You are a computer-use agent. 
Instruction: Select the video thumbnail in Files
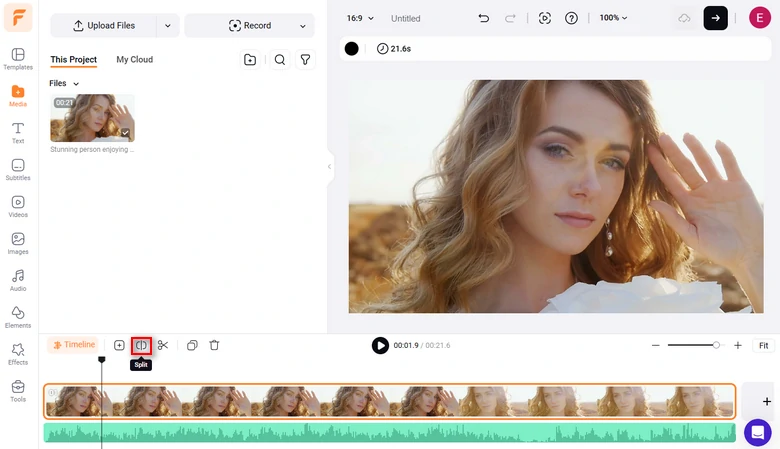point(93,118)
